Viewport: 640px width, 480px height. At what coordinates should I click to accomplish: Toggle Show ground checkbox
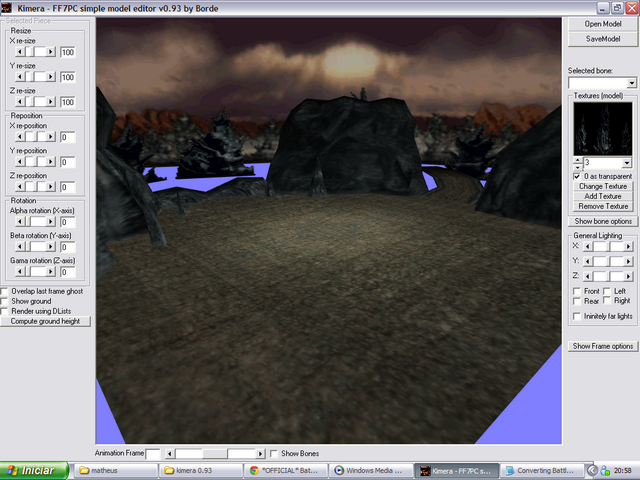pyautogui.click(x=4, y=301)
